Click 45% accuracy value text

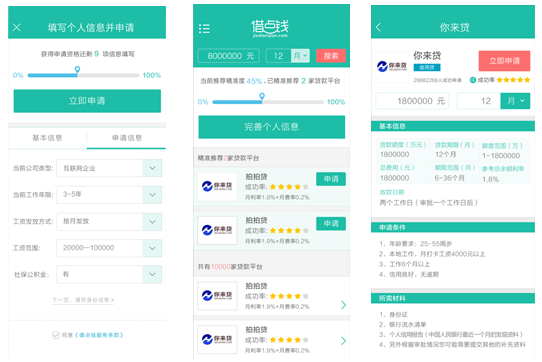[x=254, y=81]
